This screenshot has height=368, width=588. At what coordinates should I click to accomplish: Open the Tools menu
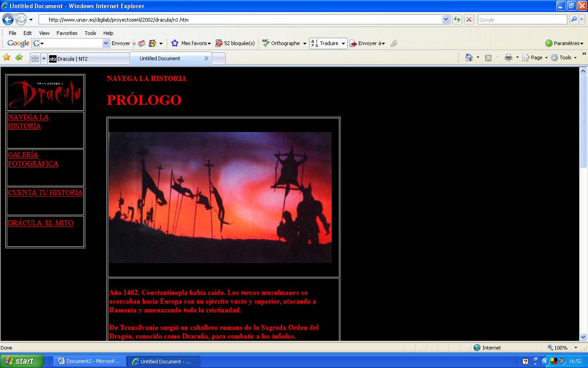(x=90, y=33)
